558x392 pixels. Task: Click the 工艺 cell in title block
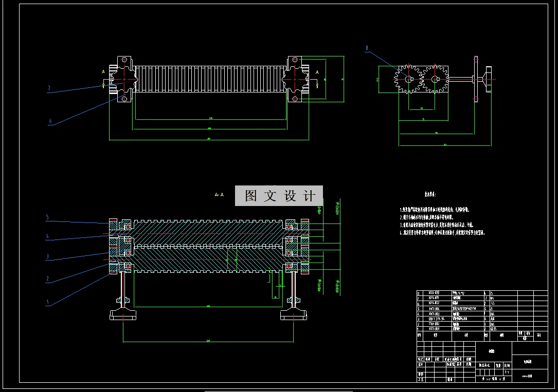(421, 380)
